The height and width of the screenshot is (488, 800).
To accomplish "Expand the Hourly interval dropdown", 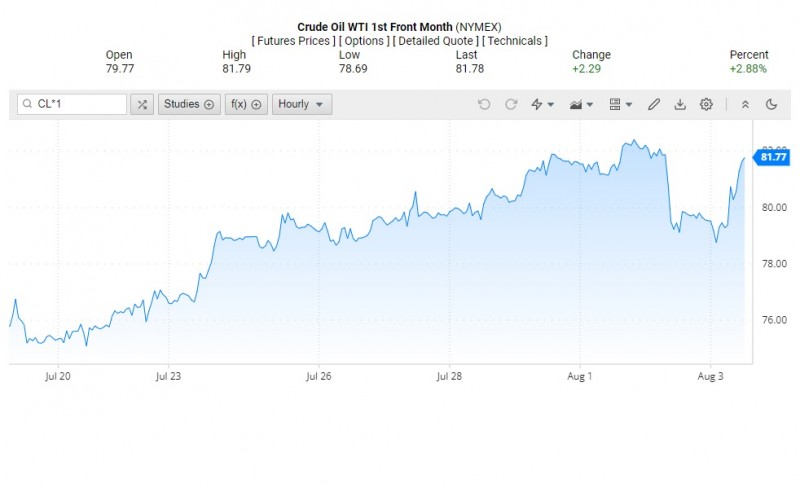I will click(301, 104).
